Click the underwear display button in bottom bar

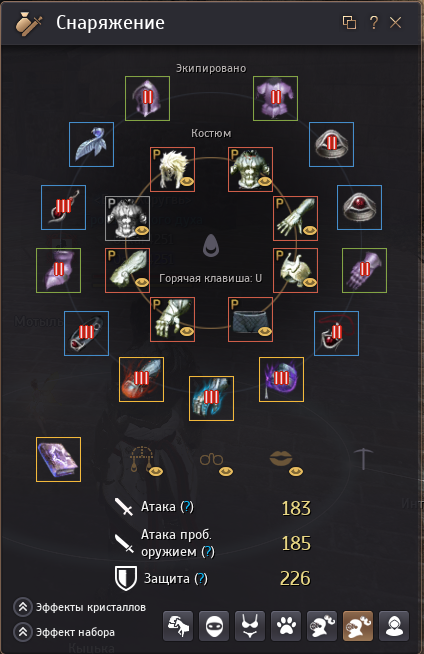250,626
